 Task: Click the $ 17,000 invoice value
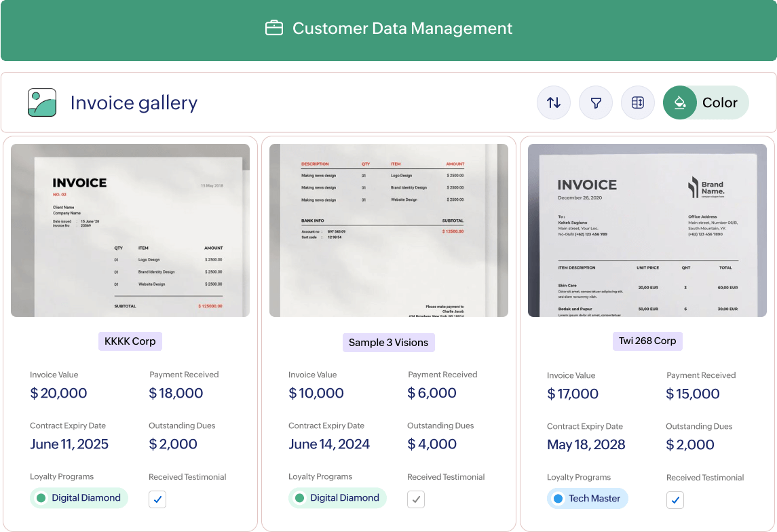(573, 394)
